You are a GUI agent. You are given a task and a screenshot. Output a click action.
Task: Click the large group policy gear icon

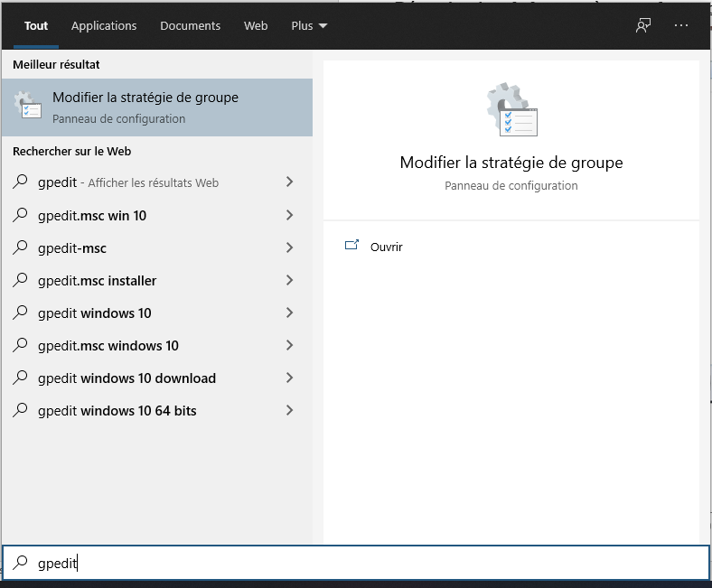[x=511, y=109]
